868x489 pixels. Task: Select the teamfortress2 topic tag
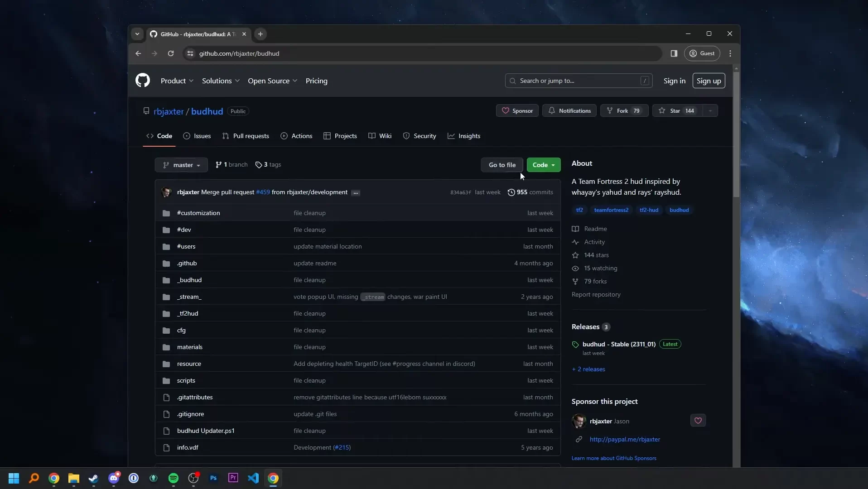pyautogui.click(x=611, y=210)
